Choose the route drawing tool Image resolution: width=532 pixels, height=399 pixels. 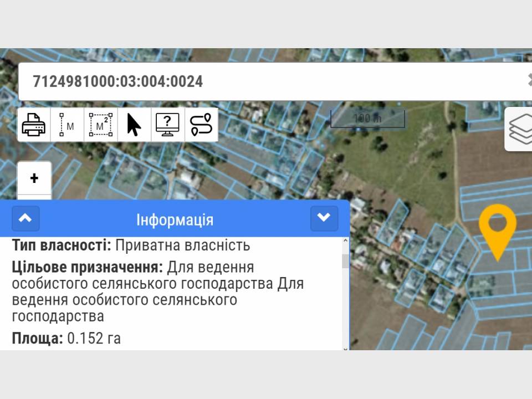201,125
